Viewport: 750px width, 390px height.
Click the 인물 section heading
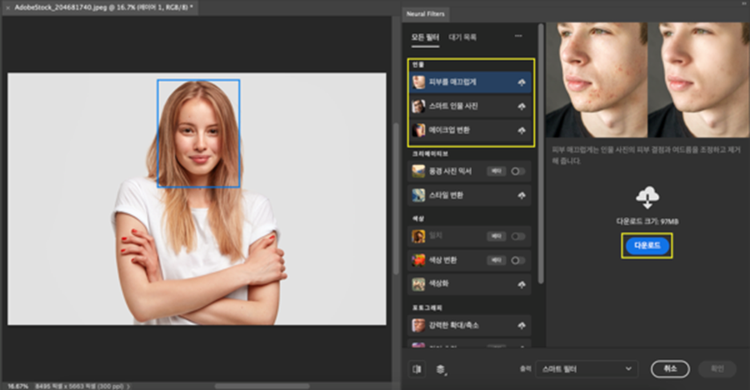coord(418,65)
